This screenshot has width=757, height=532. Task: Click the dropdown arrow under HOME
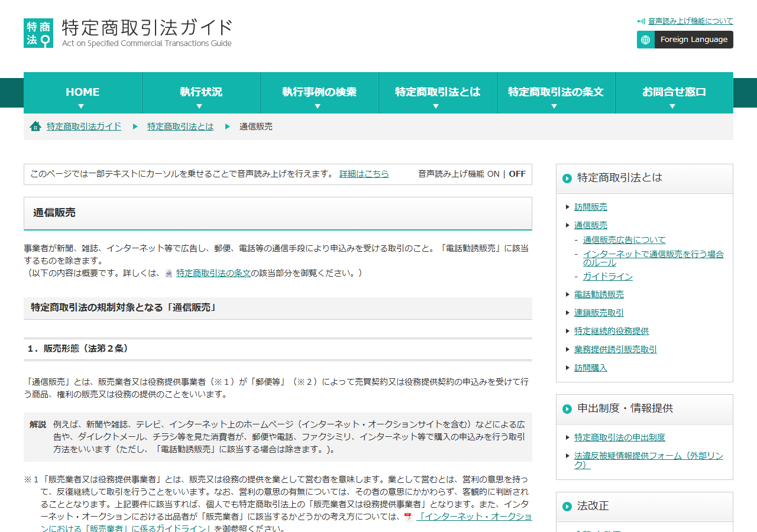point(81,106)
